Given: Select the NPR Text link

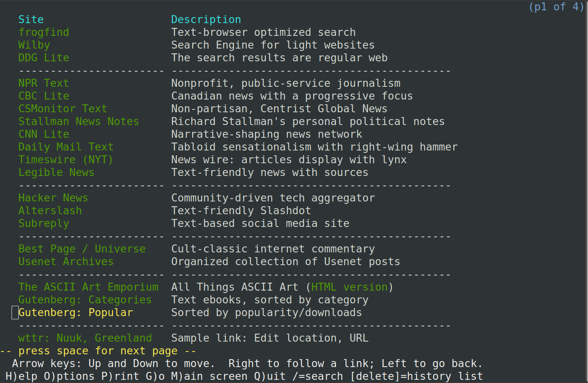Looking at the screenshot, I should tap(43, 83).
